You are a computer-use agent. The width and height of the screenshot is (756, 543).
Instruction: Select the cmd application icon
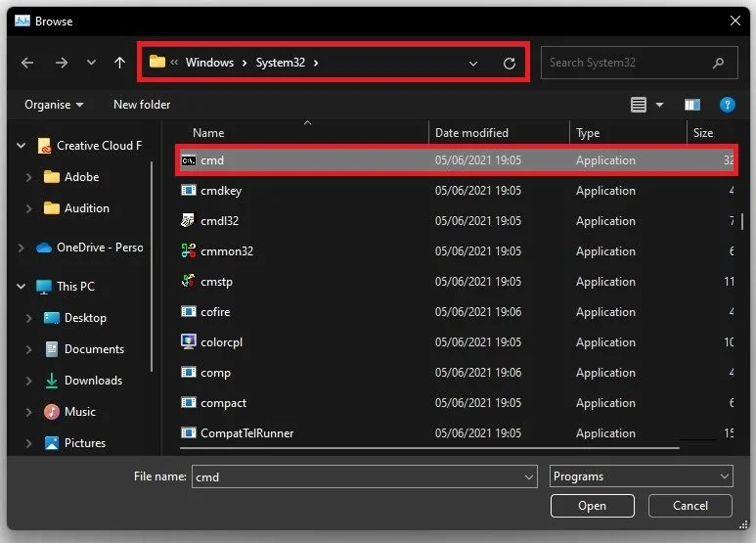(x=189, y=160)
